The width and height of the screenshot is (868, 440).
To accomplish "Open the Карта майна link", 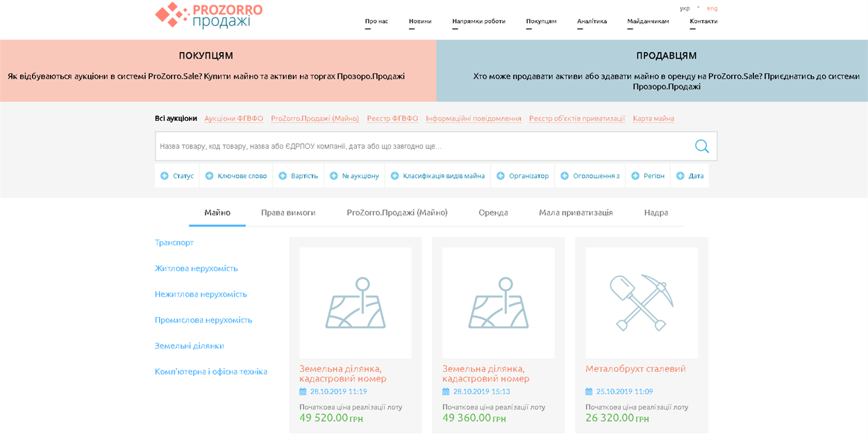I will pos(653,119).
